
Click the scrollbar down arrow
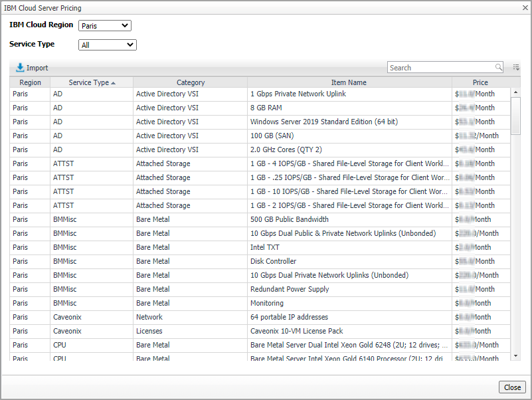(x=515, y=356)
